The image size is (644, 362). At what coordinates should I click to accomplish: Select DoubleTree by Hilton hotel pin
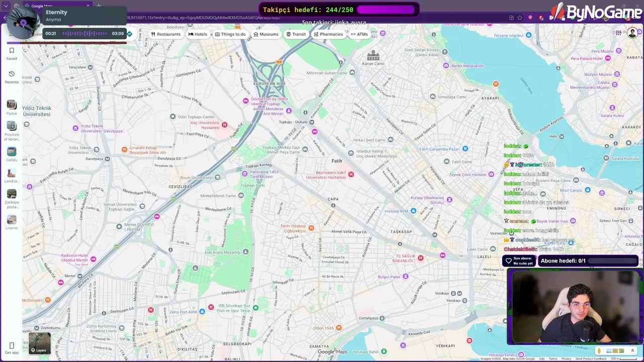[x=246, y=101]
